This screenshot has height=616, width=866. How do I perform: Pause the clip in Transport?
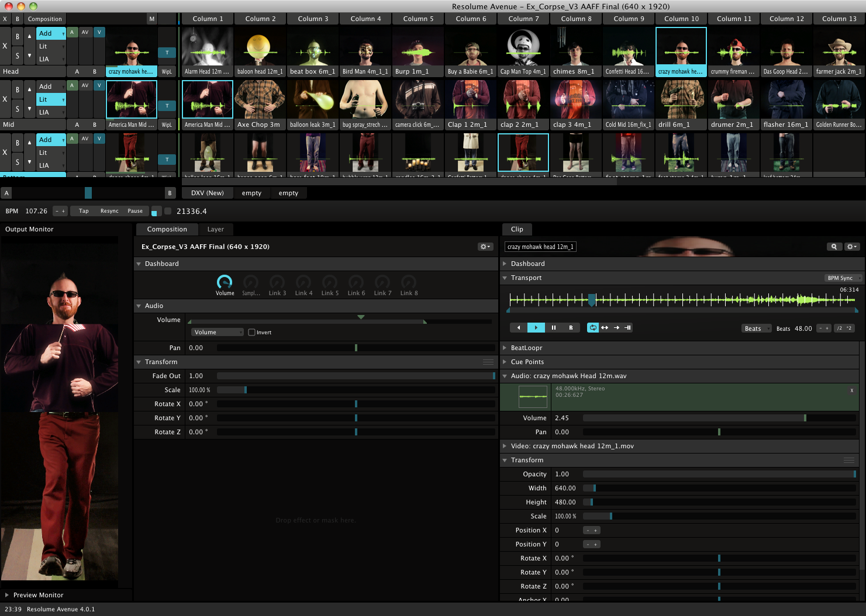tap(553, 328)
